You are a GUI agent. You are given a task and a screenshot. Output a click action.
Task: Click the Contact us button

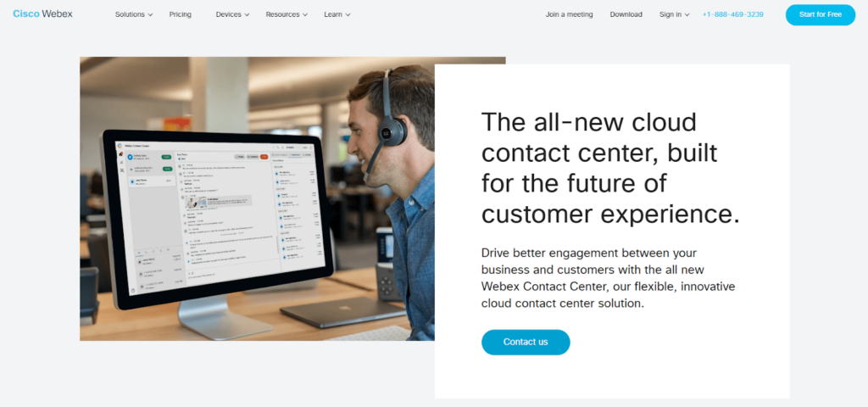point(526,343)
